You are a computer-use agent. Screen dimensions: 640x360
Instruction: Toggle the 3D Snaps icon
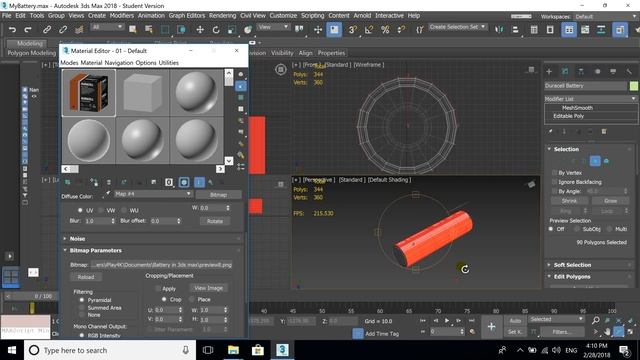(x=353, y=29)
